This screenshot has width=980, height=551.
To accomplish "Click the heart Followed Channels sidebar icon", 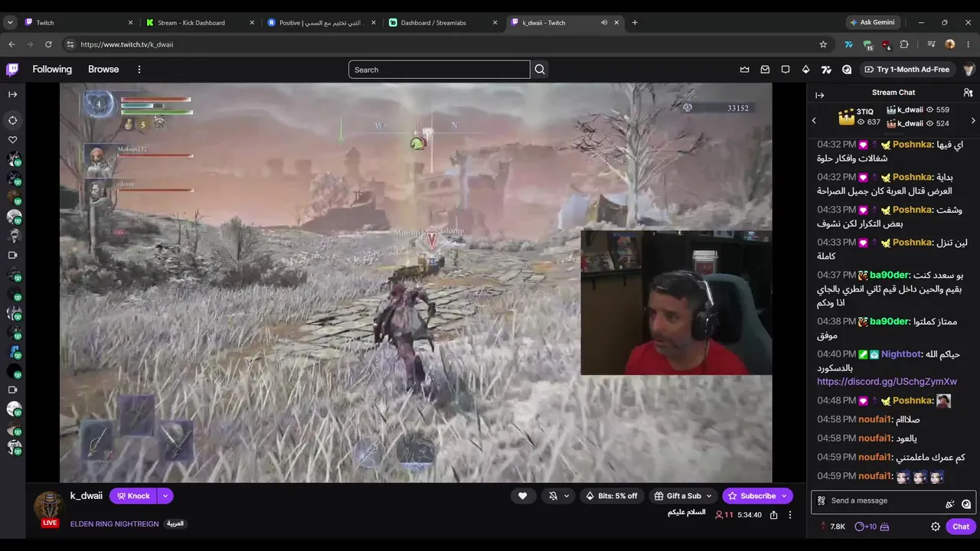I will (13, 140).
